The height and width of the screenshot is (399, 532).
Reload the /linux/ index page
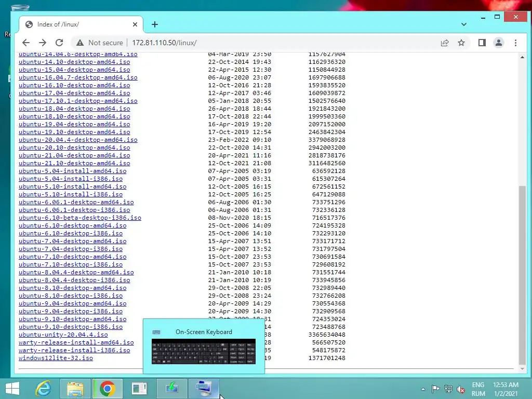point(59,43)
